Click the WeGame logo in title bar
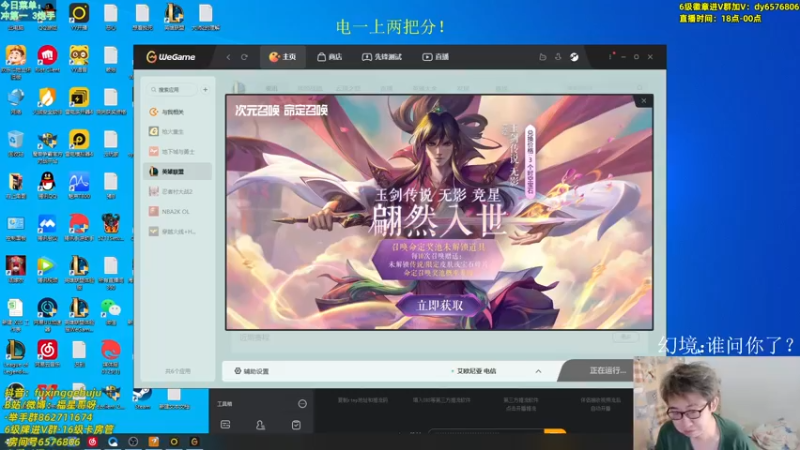The width and height of the screenshot is (800, 450). [171, 57]
